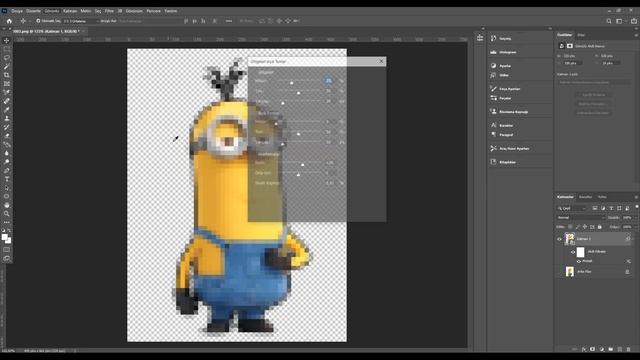
Task: Select the Arka Plan layer thumbnail
Action: [x=570, y=271]
